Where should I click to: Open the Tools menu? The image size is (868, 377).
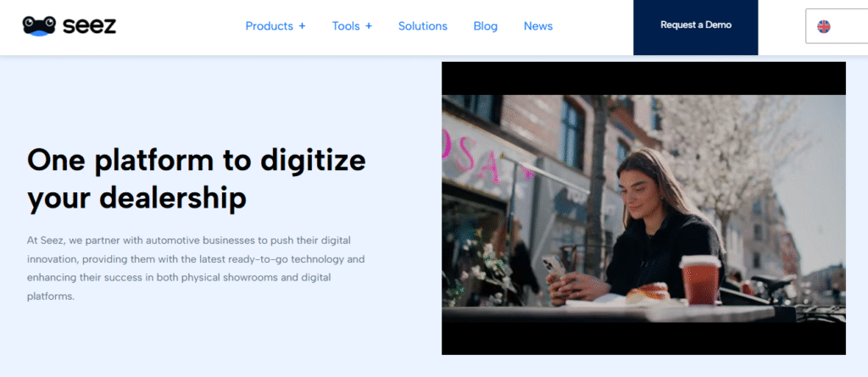coord(346,26)
